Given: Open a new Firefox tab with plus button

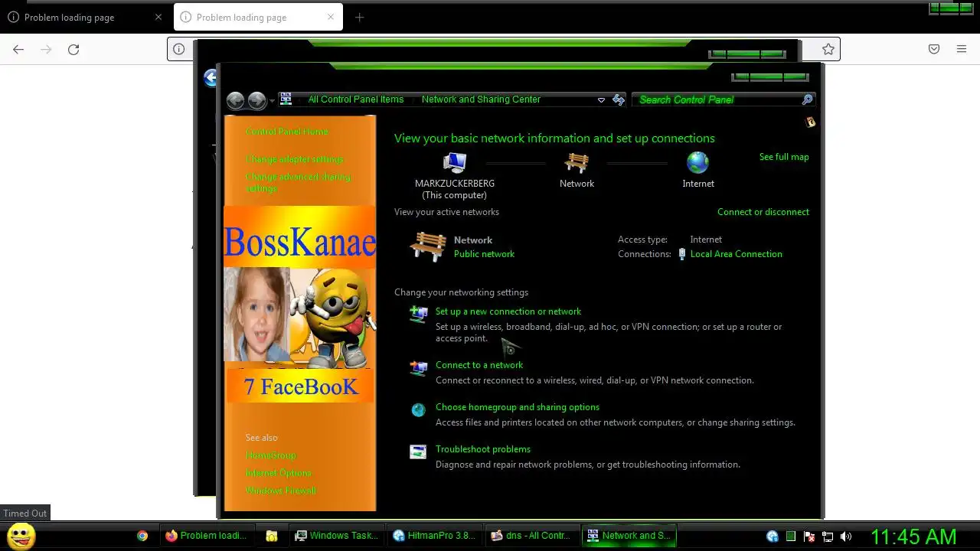Looking at the screenshot, I should coord(359,17).
